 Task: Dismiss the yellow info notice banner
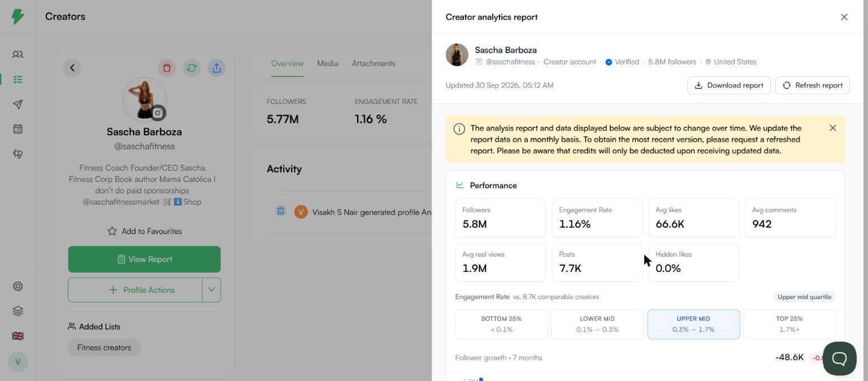tap(833, 128)
